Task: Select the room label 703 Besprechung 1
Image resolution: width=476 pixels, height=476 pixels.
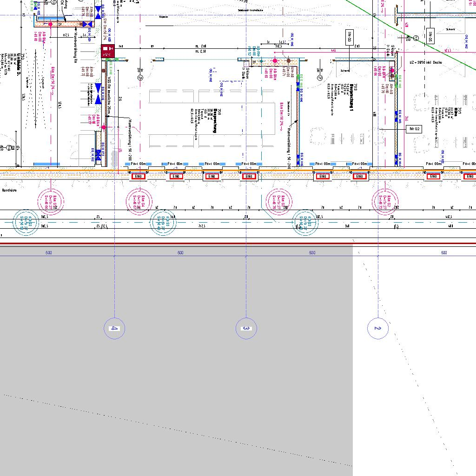Action: pyautogui.click(x=353, y=97)
